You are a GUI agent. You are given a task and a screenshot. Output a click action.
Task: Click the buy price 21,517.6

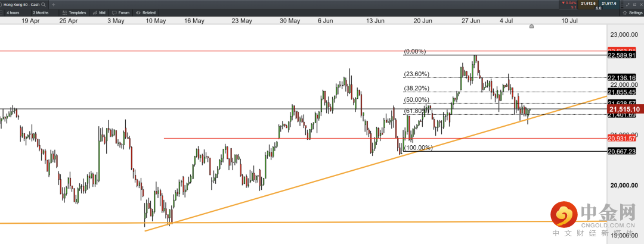pos(609,4)
